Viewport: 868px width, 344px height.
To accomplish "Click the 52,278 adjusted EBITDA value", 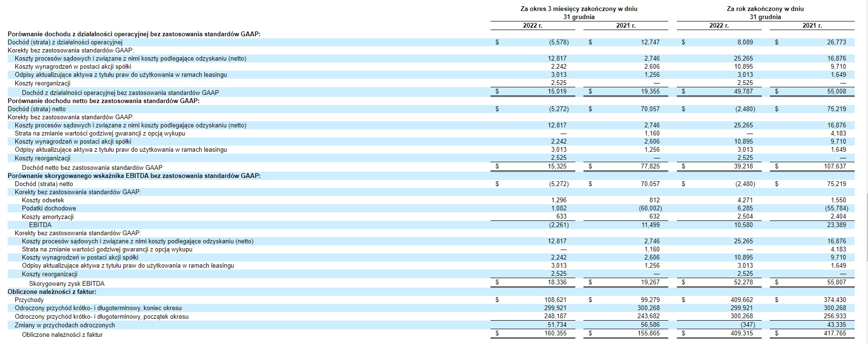I will (x=744, y=282).
